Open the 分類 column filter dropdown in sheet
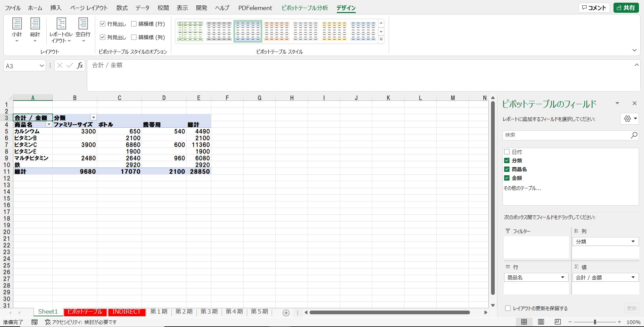Viewport: 644px width, 327px height. 94,118
